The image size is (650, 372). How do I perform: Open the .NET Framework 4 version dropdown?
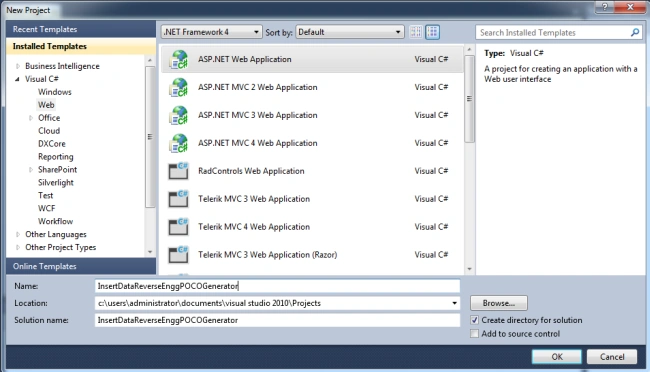(211, 32)
